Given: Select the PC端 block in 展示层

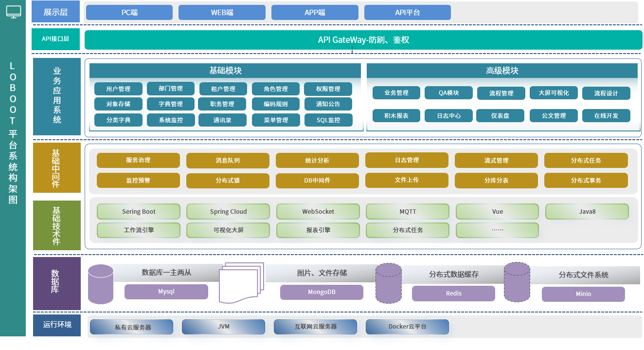Looking at the screenshot, I should point(129,13).
